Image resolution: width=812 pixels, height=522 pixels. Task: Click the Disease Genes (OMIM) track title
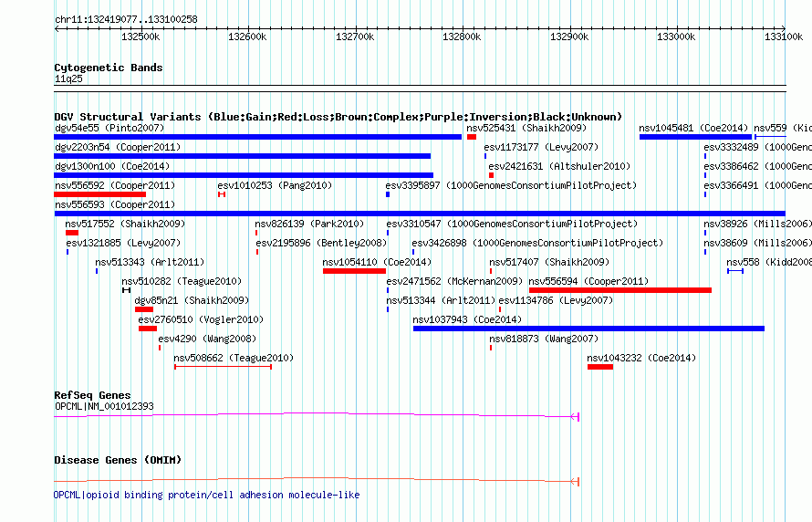[118, 460]
